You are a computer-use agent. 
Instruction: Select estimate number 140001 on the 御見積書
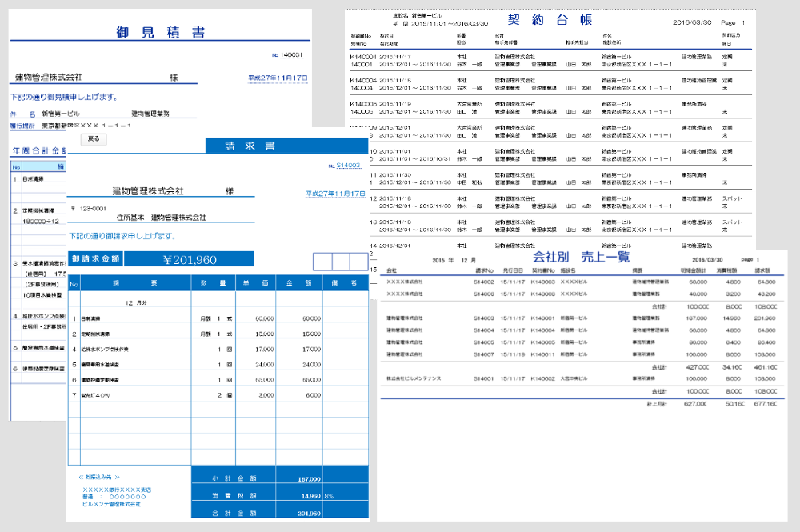(291, 54)
